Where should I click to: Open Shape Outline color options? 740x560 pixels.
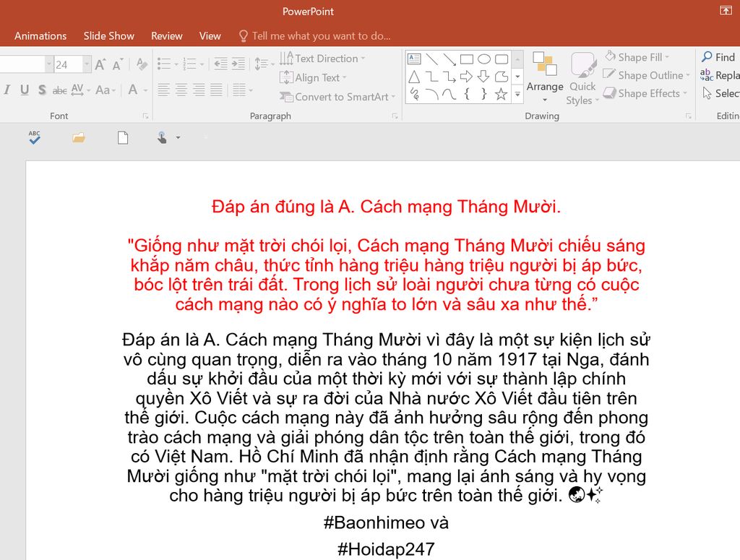647,75
